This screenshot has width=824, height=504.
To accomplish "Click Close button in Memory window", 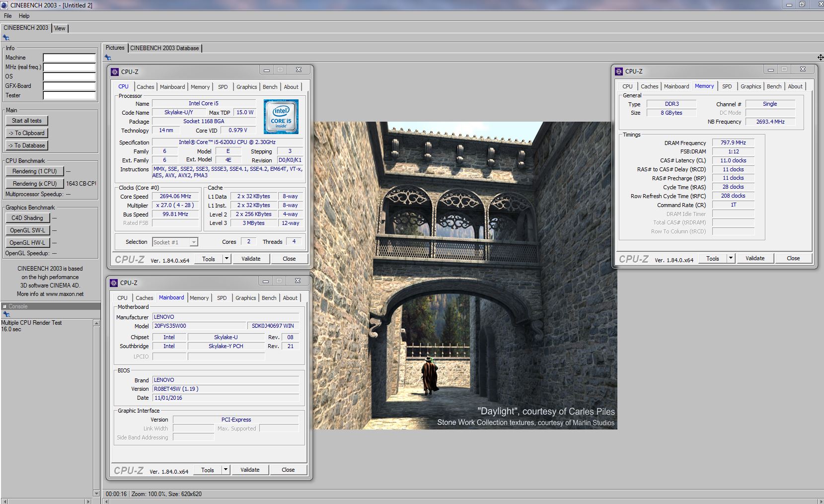I will (793, 258).
